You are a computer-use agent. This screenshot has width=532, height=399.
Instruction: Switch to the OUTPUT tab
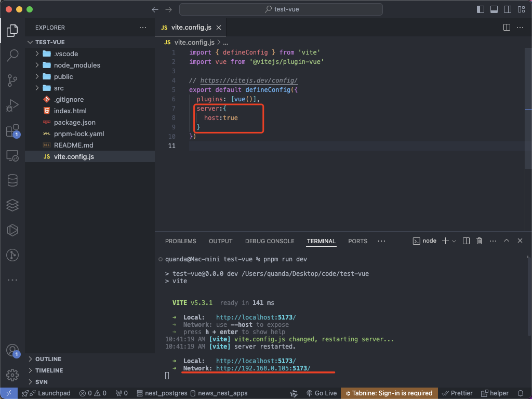pyautogui.click(x=220, y=241)
